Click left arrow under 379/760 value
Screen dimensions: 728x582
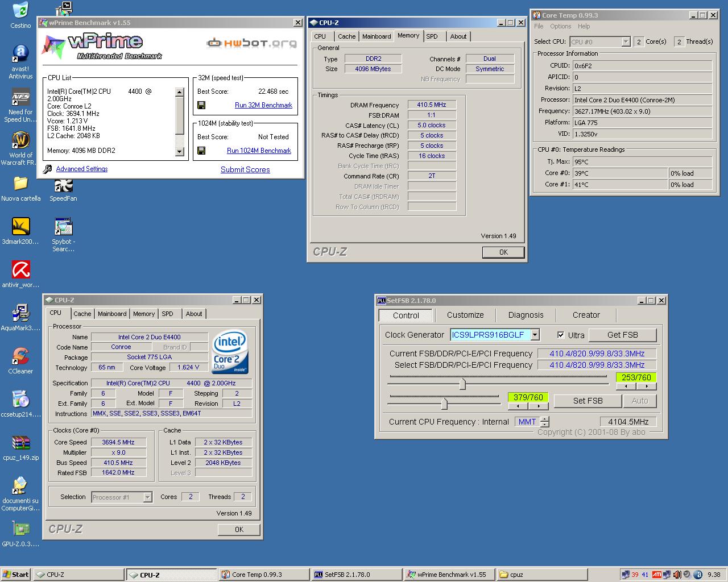pyautogui.click(x=518, y=406)
